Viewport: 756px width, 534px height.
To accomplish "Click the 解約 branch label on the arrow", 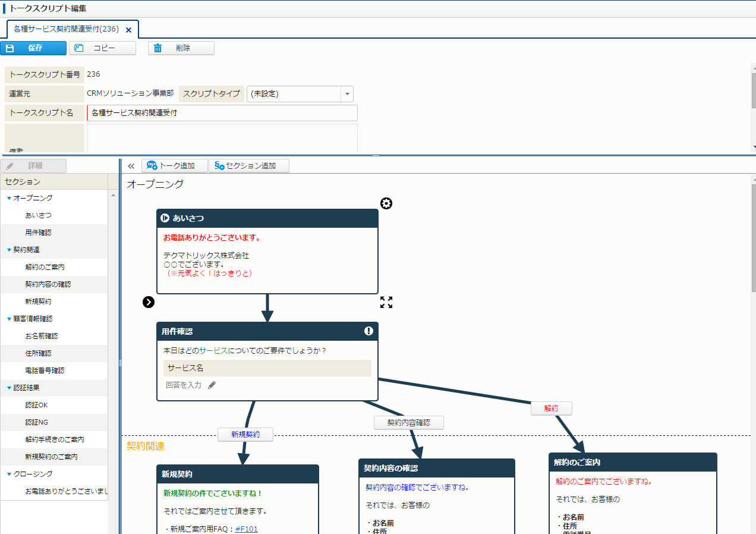I will click(551, 409).
